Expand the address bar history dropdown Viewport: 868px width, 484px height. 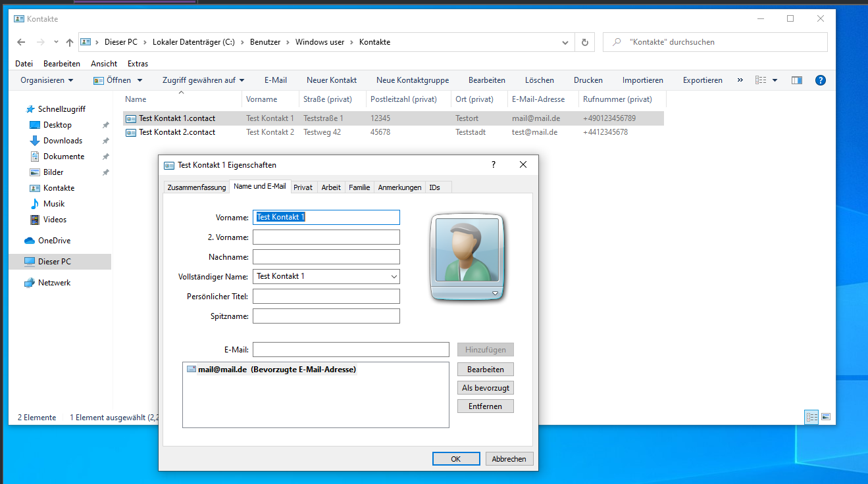coord(565,42)
